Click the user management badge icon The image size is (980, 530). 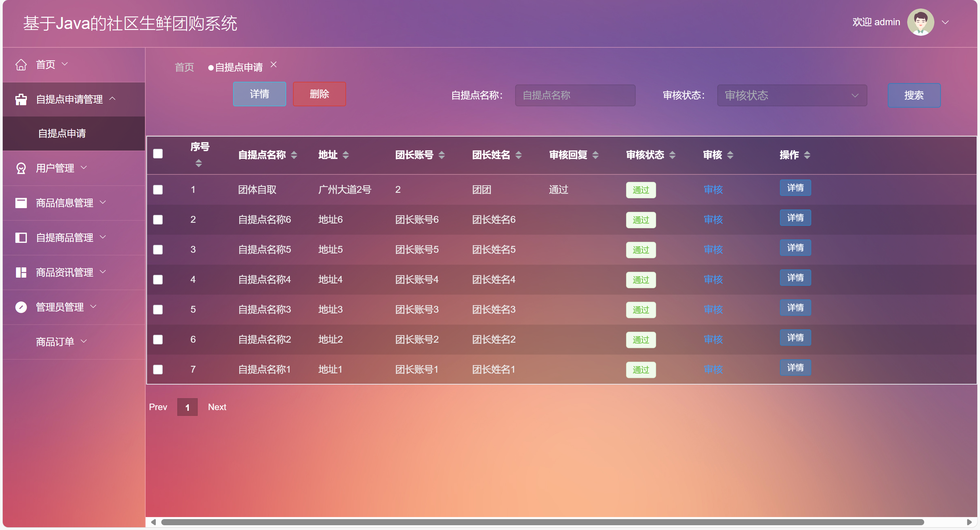click(21, 168)
